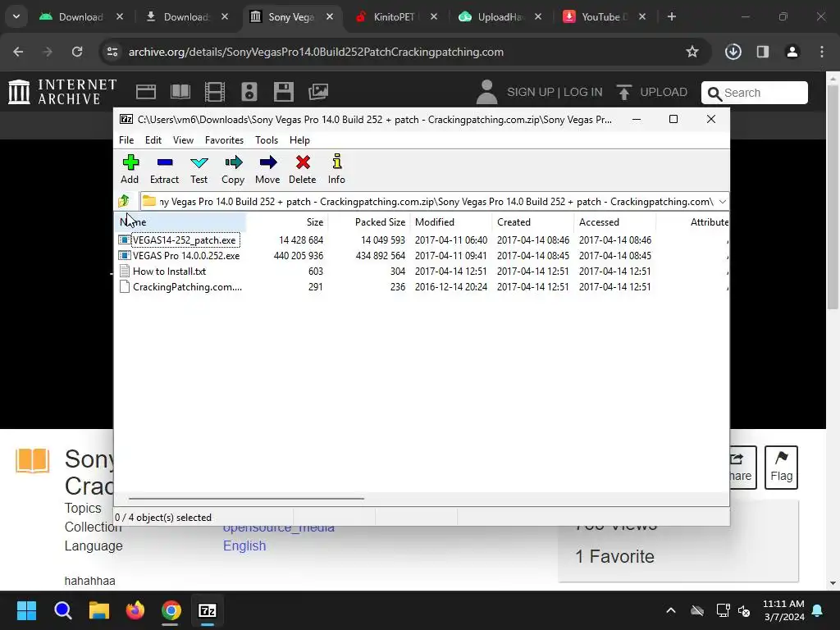
Task: Click SIGN UP | LOG IN link
Action: [x=555, y=92]
